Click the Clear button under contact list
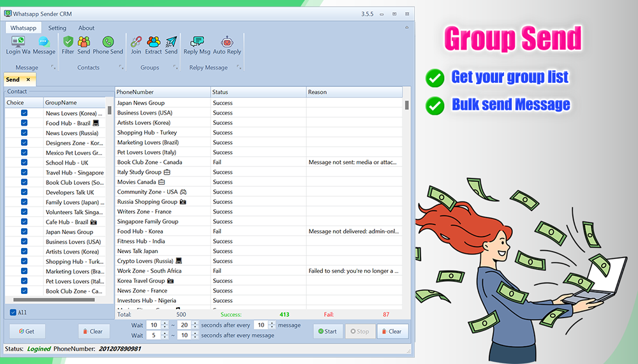The height and width of the screenshot is (364, 638). [x=94, y=331]
